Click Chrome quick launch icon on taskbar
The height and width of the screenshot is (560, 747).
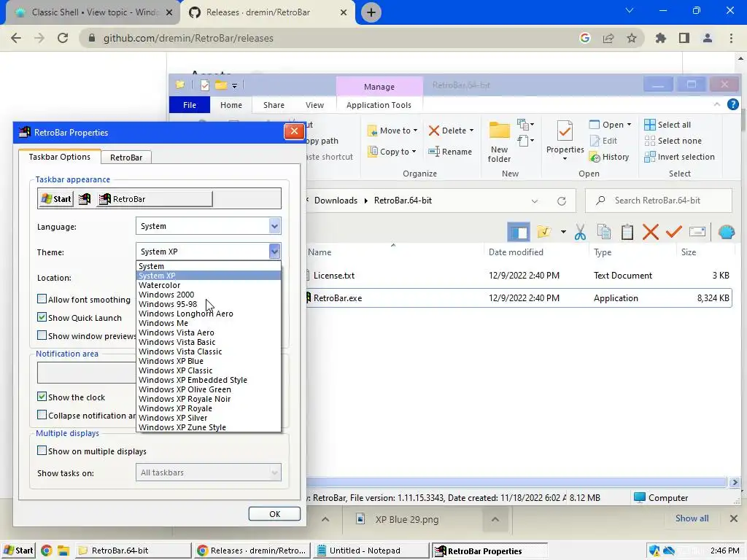(x=46, y=551)
